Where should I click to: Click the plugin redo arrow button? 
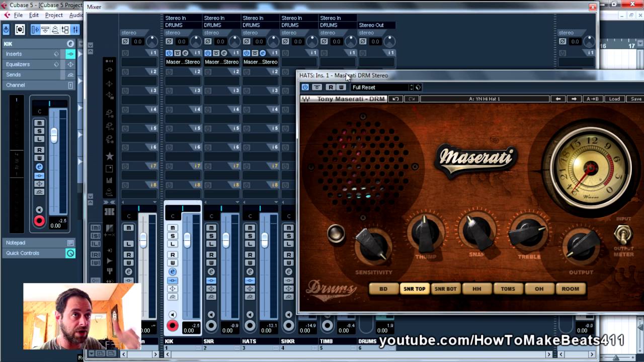[x=412, y=99]
